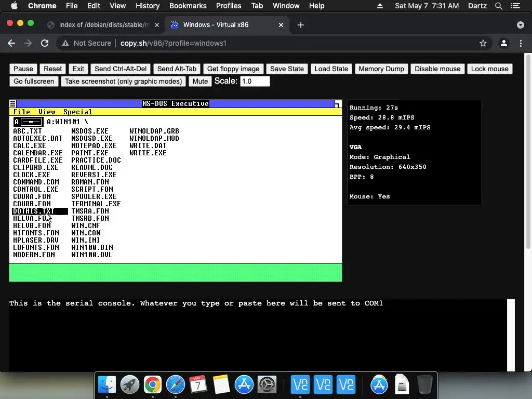Select PAINT.EXE in the file list
Viewport: 532px width, 399px height.
(90, 153)
